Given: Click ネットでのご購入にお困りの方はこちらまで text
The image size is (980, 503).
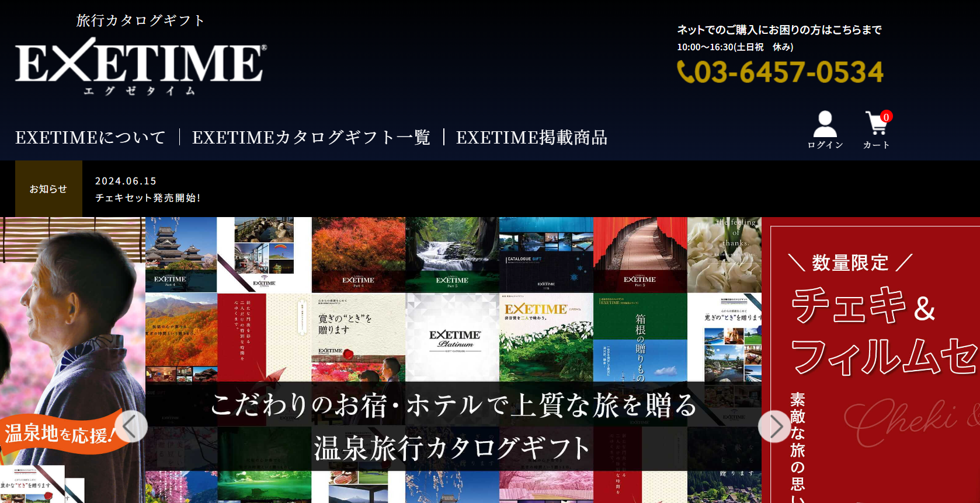Looking at the screenshot, I should pyautogui.click(x=779, y=30).
